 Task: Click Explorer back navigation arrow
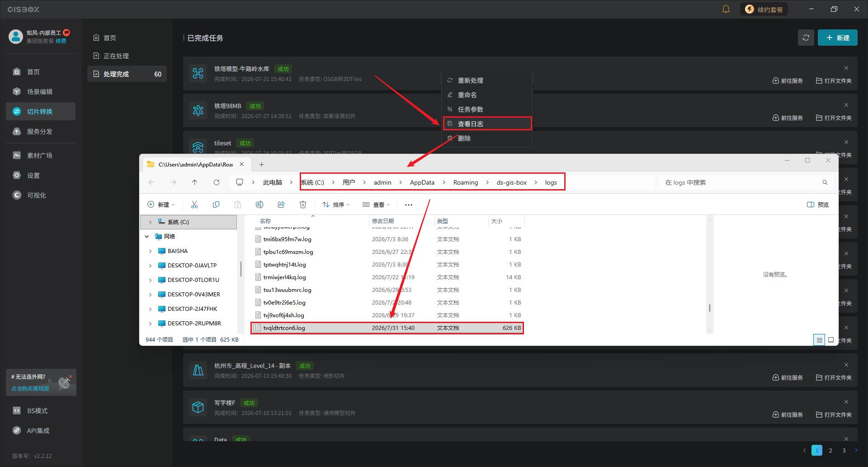(x=151, y=182)
